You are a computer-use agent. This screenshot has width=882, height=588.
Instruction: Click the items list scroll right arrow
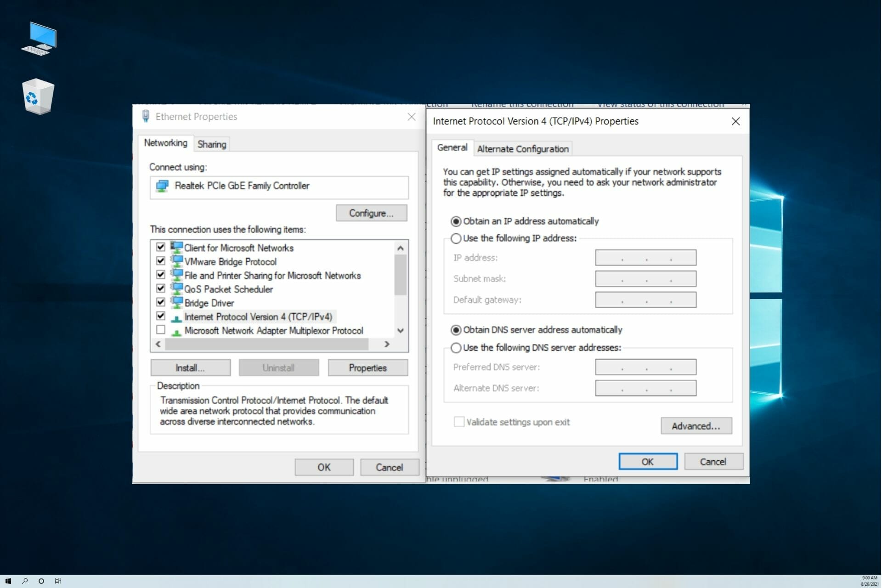point(387,344)
